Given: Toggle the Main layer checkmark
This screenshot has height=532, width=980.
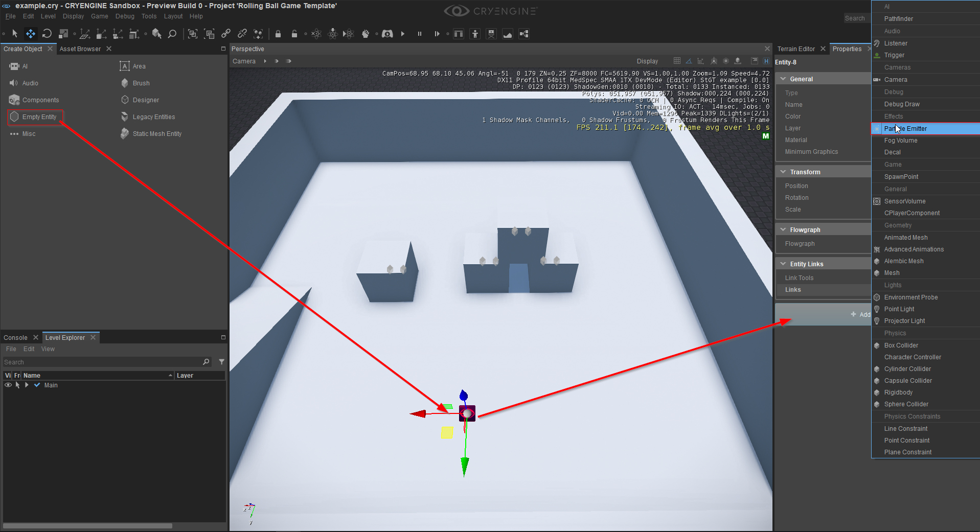Looking at the screenshot, I should [x=37, y=385].
